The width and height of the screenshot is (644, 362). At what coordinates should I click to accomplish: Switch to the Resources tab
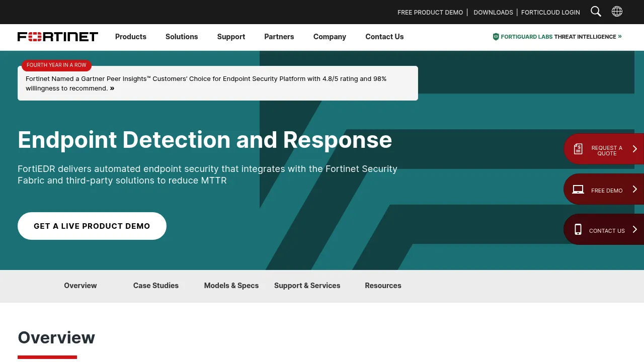(x=383, y=286)
